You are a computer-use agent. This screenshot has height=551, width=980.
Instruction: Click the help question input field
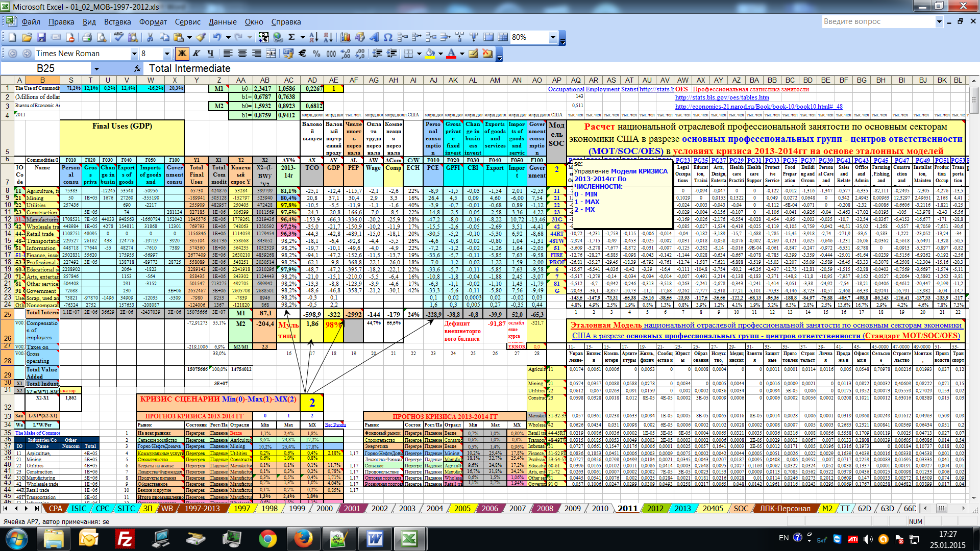point(877,21)
